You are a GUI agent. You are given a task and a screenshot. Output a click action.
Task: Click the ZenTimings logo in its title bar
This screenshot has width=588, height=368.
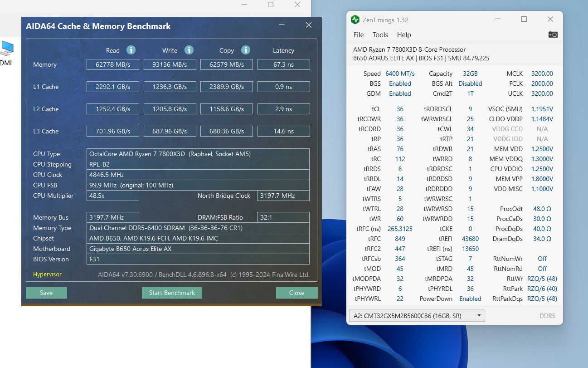pyautogui.click(x=355, y=20)
